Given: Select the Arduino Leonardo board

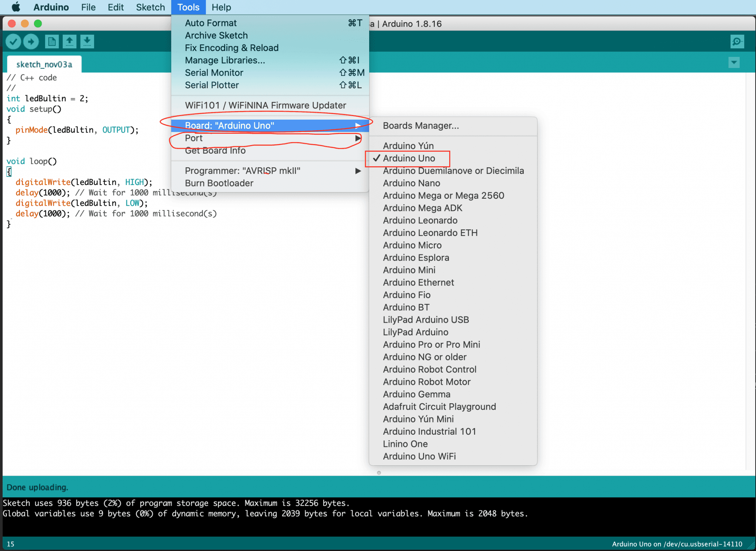Looking at the screenshot, I should click(453, 220).
